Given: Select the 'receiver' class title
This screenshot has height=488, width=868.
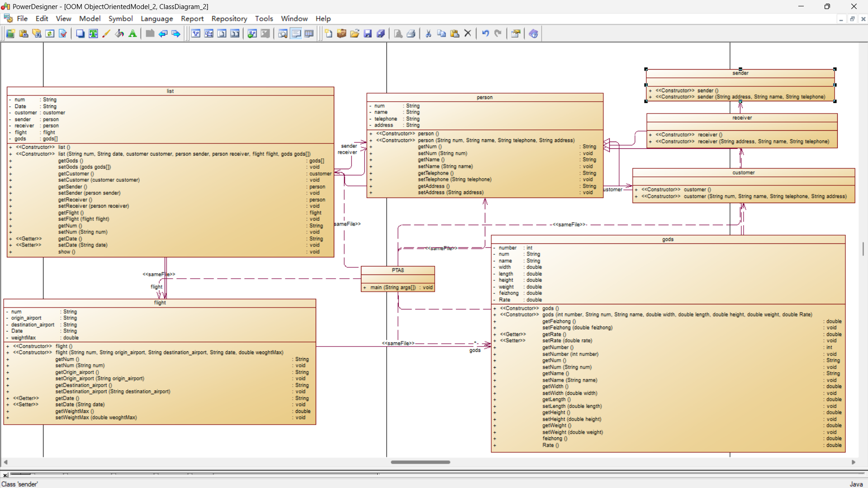Looking at the screenshot, I should [x=742, y=118].
